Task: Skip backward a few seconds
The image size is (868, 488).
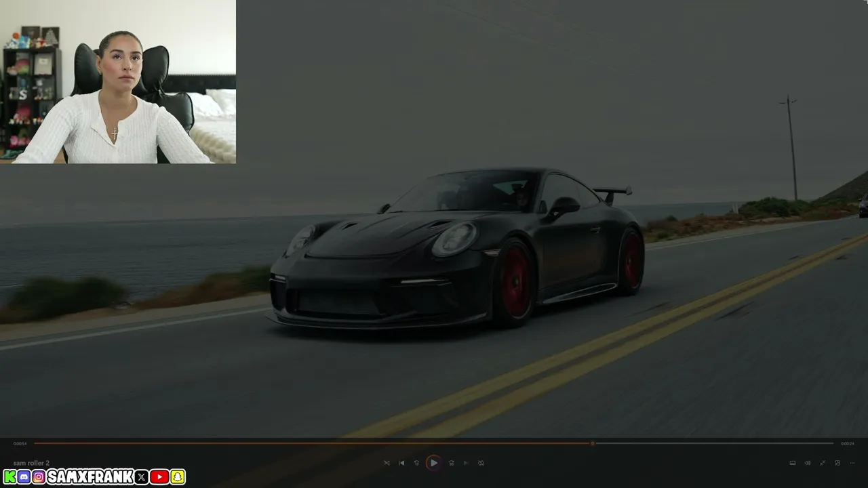Action: click(x=416, y=463)
